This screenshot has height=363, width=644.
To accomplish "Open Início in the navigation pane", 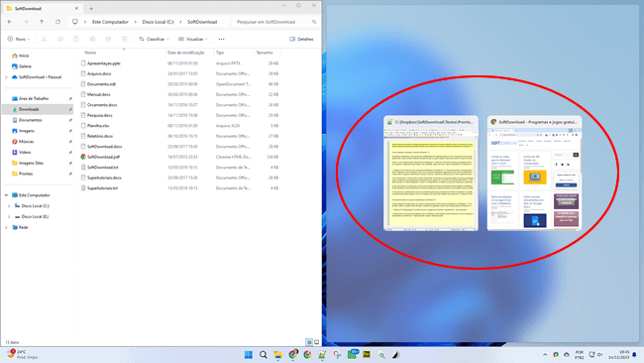I will click(x=24, y=56).
